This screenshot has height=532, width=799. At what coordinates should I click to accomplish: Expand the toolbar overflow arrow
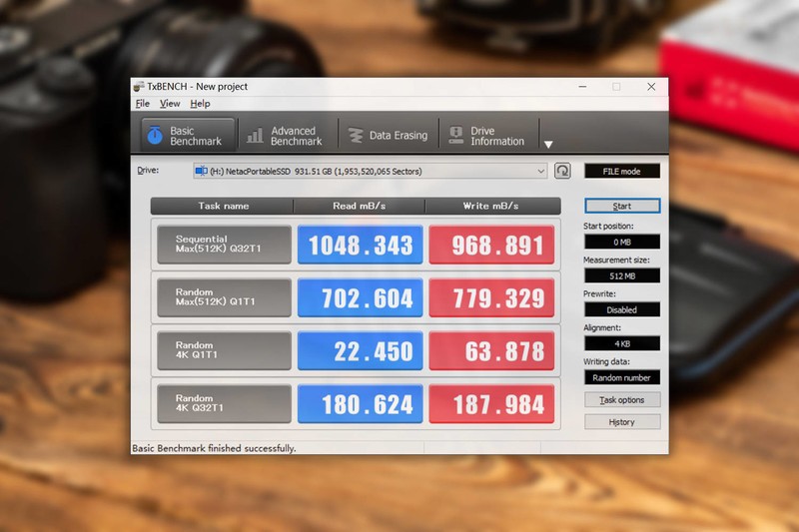click(x=548, y=145)
